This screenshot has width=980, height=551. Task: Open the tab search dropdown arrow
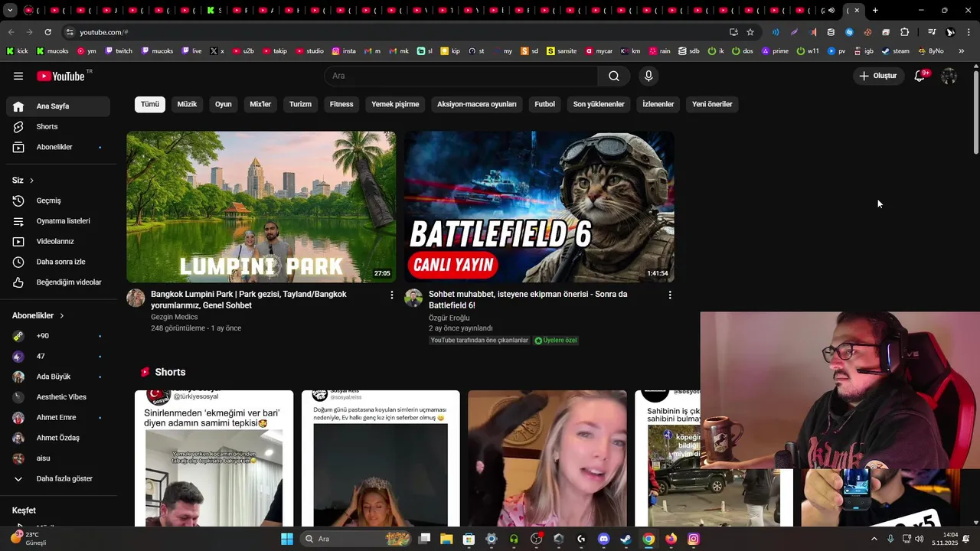(x=10, y=11)
